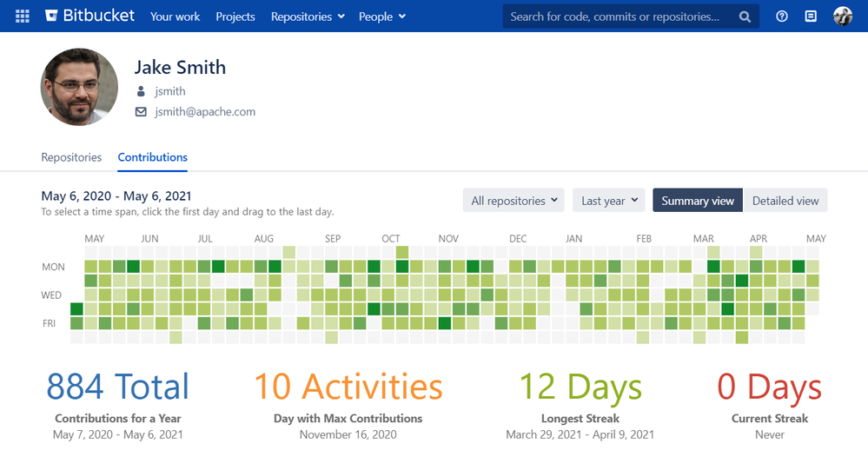The image size is (868, 470).
Task: Click the 0 Days current streak
Action: [770, 387]
